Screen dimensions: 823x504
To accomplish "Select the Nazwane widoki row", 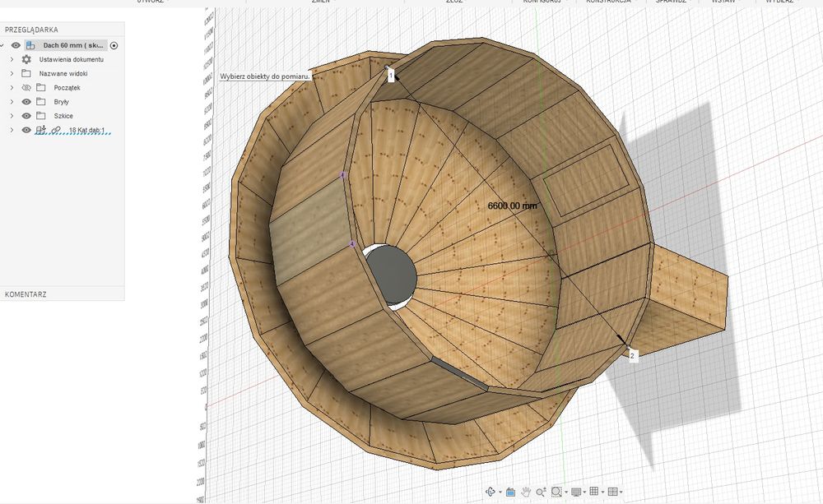I will pyautogui.click(x=63, y=73).
